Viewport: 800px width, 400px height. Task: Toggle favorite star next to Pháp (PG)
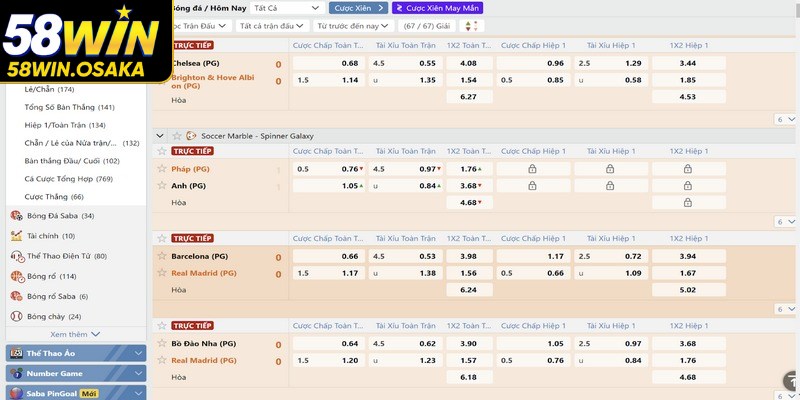coord(160,169)
